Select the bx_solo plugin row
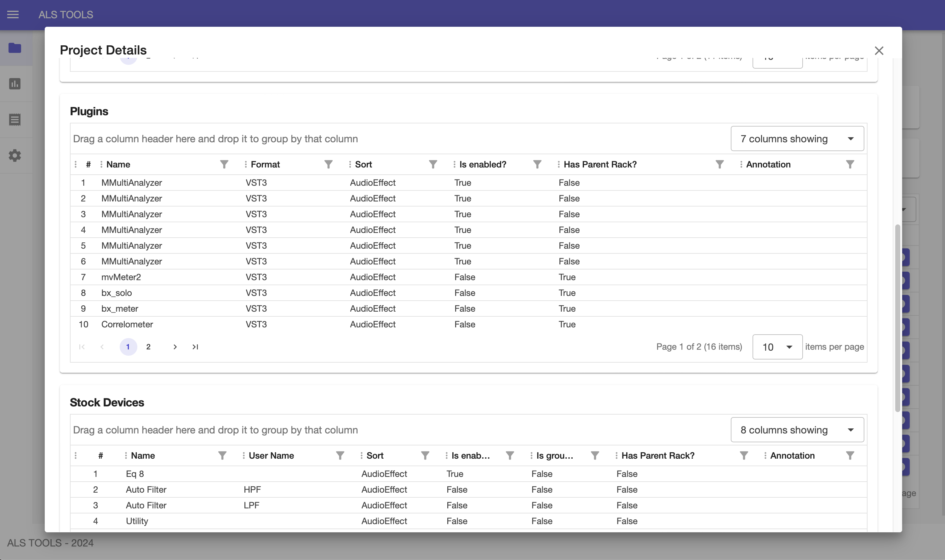The height and width of the screenshot is (560, 945). point(468,293)
